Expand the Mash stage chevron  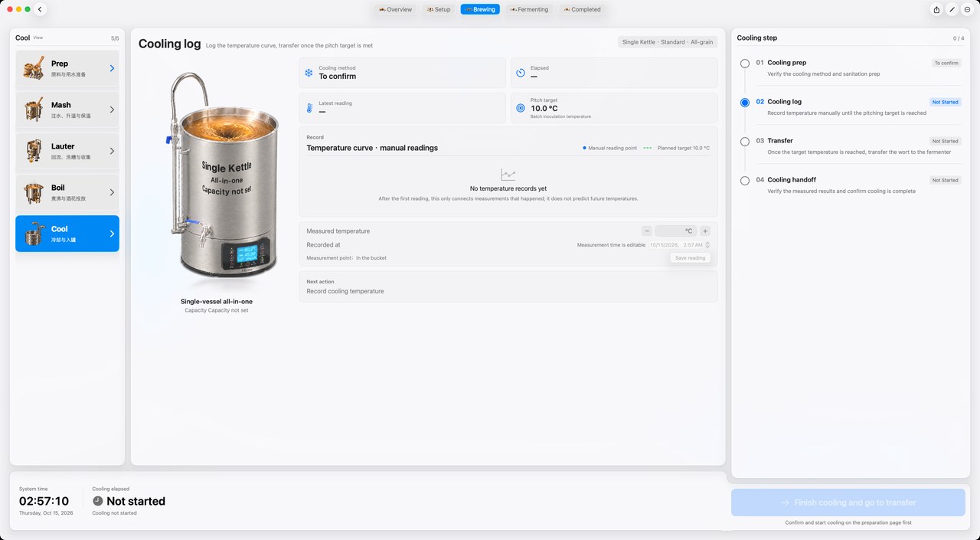coord(112,110)
